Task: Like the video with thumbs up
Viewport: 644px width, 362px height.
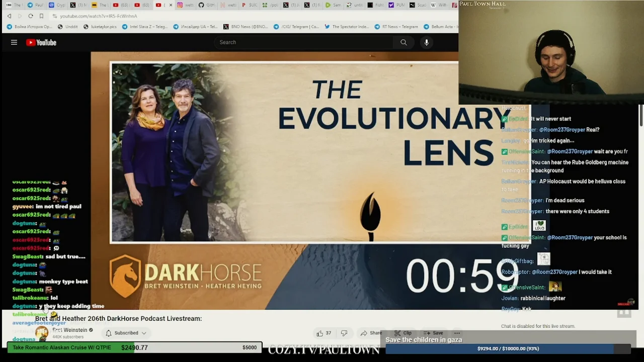Action: coord(320,333)
